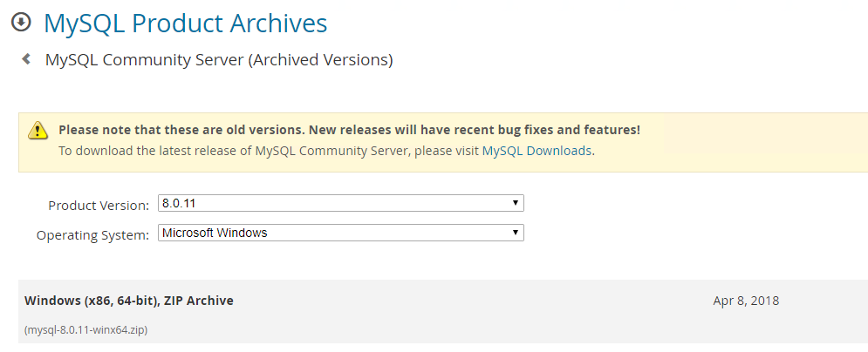Open the Product Version dropdown showing 8.0.11

[x=340, y=204]
